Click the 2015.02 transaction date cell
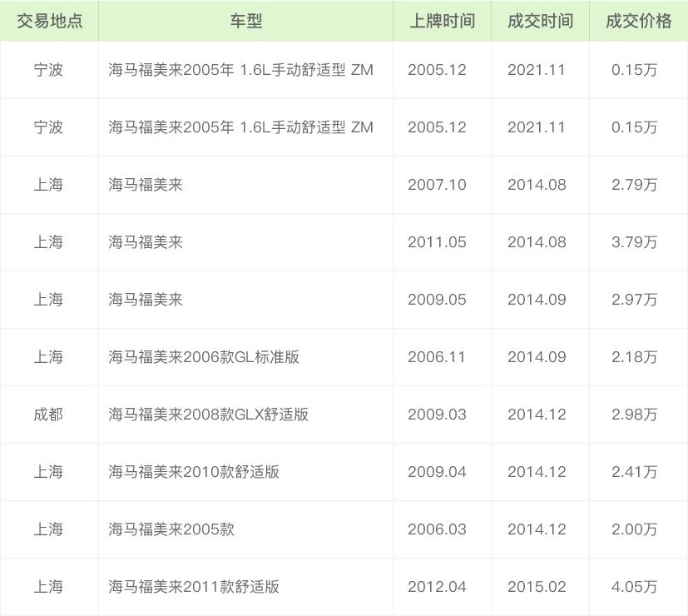 pos(537,587)
